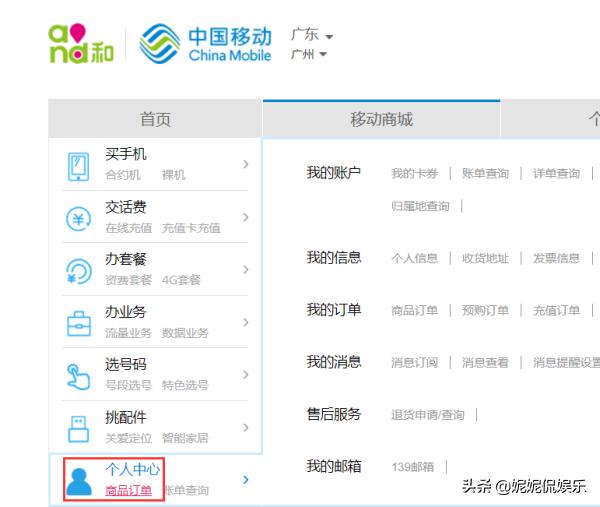Open 账单查询 in 我的账户 row
This screenshot has width=600, height=507.
click(485, 173)
